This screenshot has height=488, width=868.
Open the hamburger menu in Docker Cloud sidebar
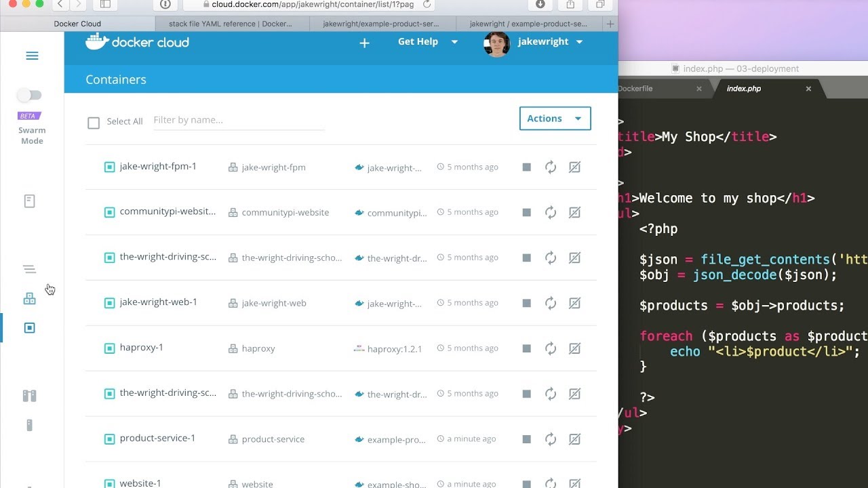(32, 56)
